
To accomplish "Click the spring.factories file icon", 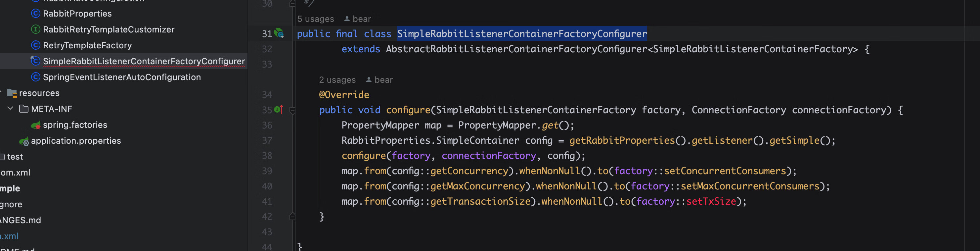I will point(36,125).
